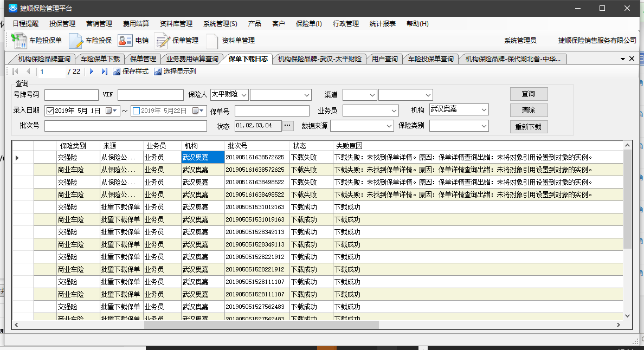Click the 车险投保 pencil document icon

(x=76, y=41)
